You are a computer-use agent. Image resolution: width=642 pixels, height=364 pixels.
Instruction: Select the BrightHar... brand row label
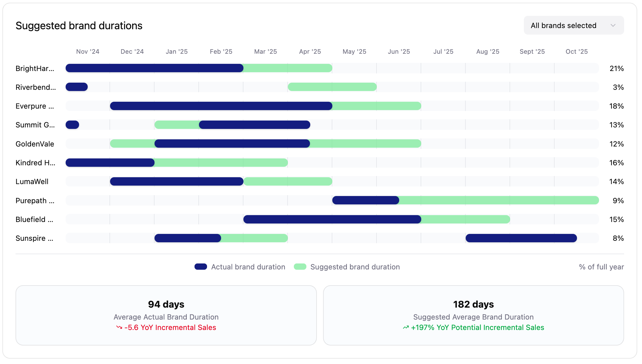coord(35,68)
